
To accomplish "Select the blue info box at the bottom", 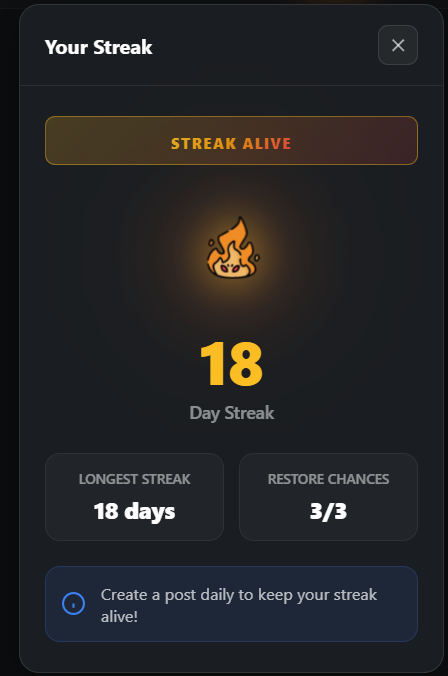I will [x=232, y=604].
